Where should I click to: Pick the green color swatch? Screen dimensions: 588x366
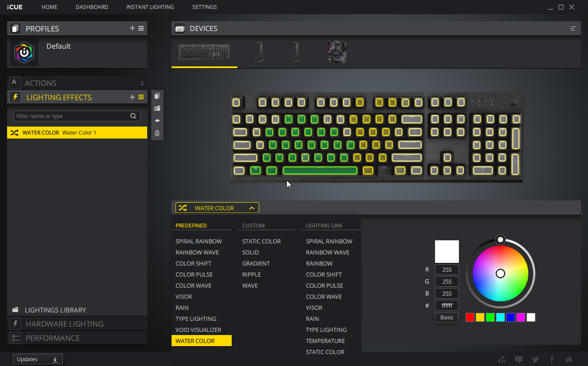pos(490,317)
